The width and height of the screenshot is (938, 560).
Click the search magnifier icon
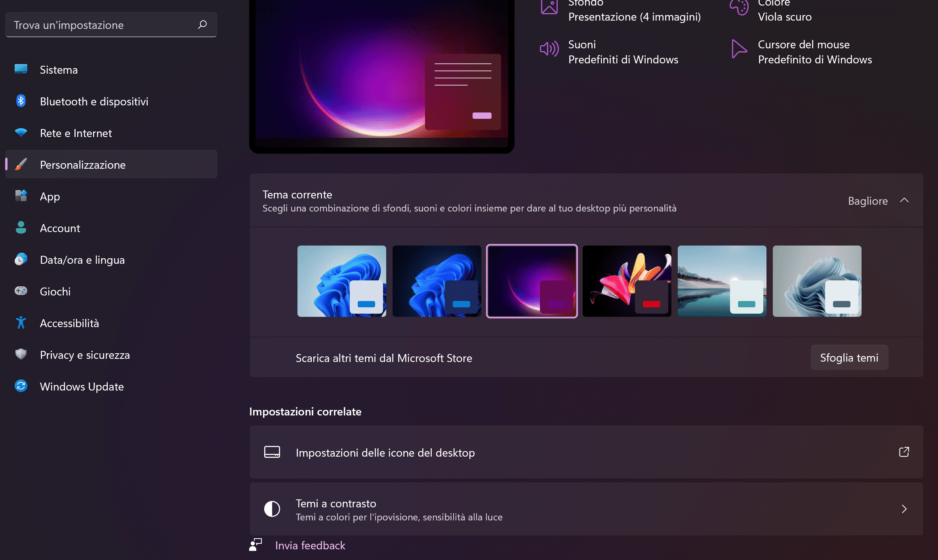tap(202, 25)
